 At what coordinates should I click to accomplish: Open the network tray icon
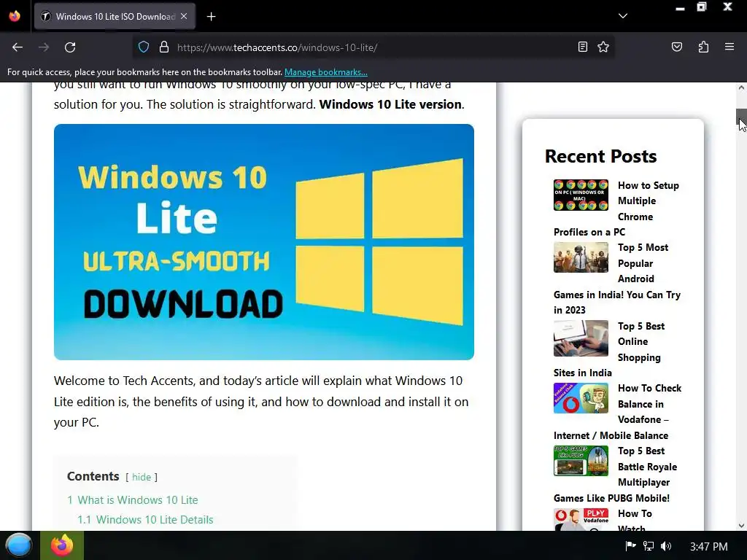(649, 546)
